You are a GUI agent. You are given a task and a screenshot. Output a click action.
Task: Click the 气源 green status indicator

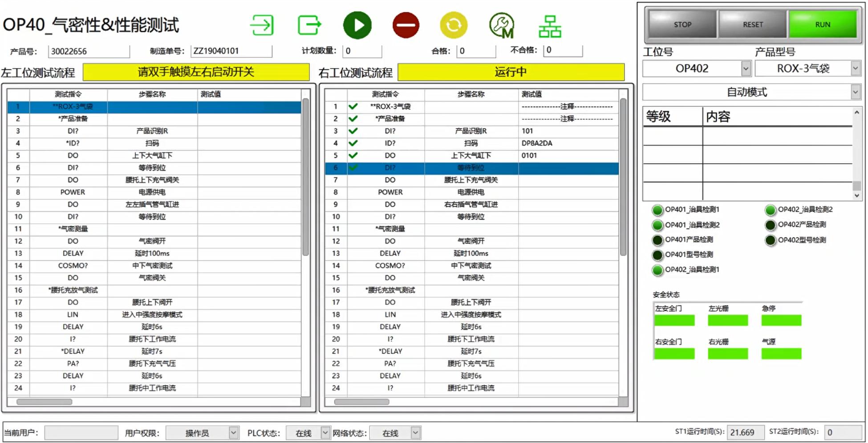tap(781, 354)
